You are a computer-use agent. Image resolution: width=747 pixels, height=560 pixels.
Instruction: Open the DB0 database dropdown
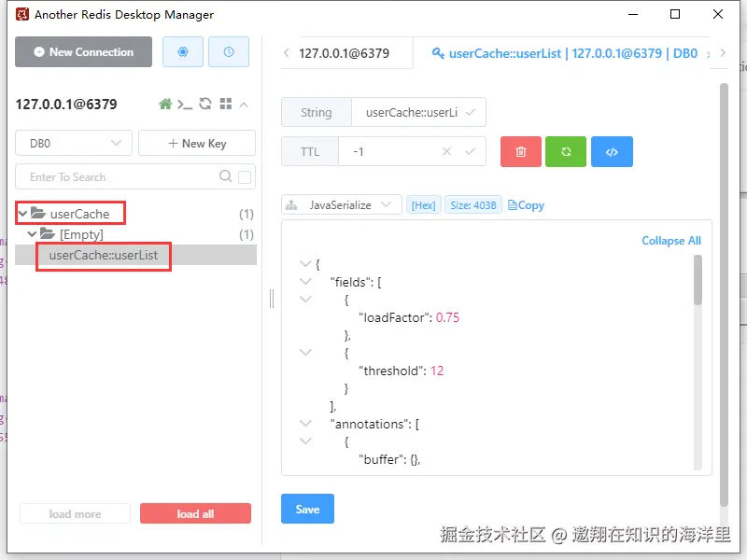74,144
